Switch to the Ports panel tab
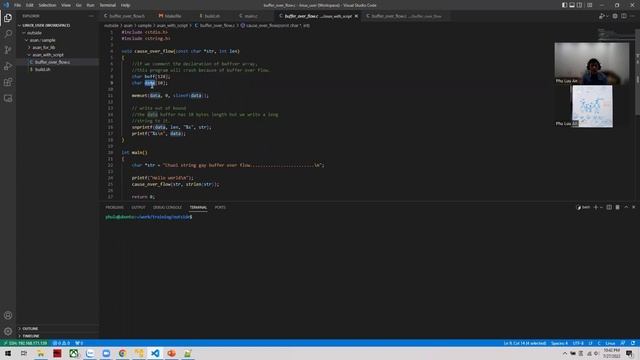 point(220,207)
